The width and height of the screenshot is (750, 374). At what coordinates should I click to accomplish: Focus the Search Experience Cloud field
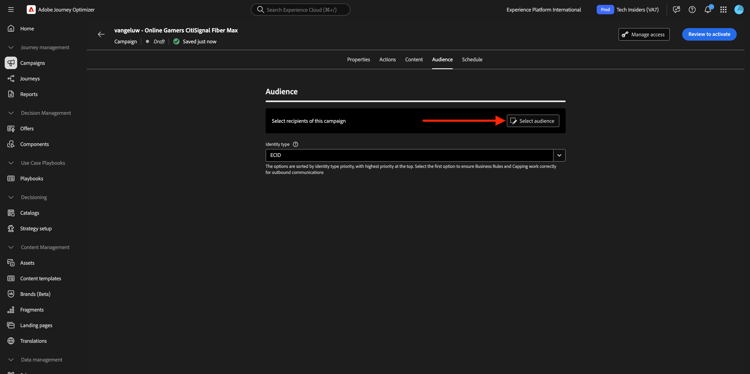point(300,10)
